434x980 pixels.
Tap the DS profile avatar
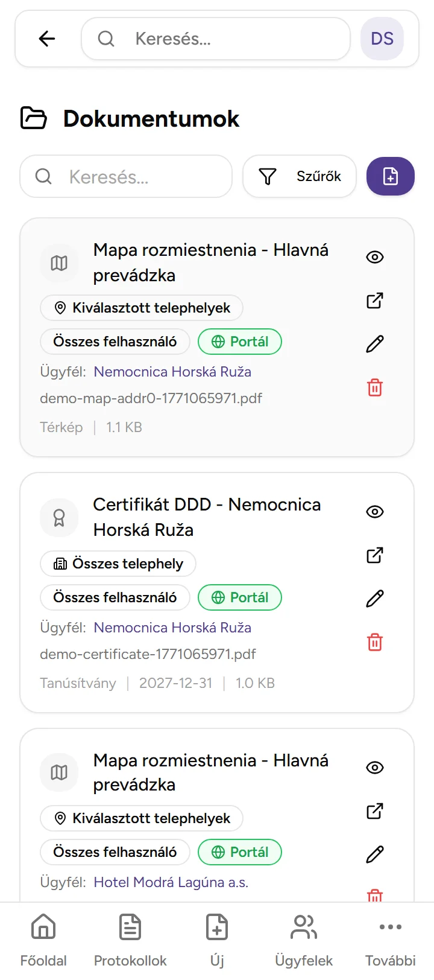(x=382, y=38)
